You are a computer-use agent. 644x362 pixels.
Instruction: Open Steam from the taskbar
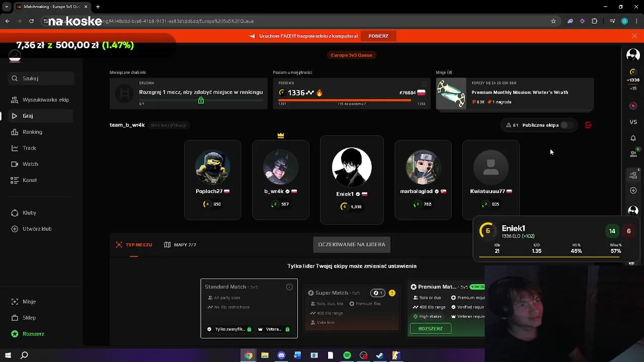click(x=380, y=355)
